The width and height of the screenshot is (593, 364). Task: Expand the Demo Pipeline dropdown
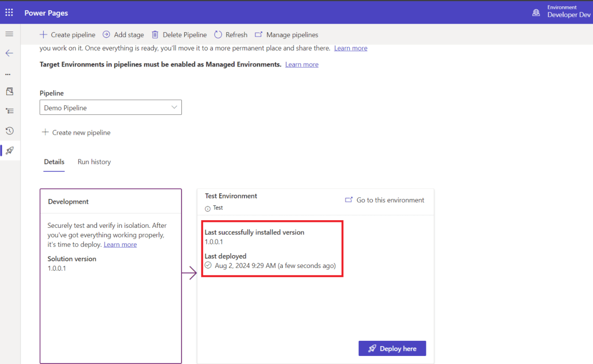click(111, 107)
